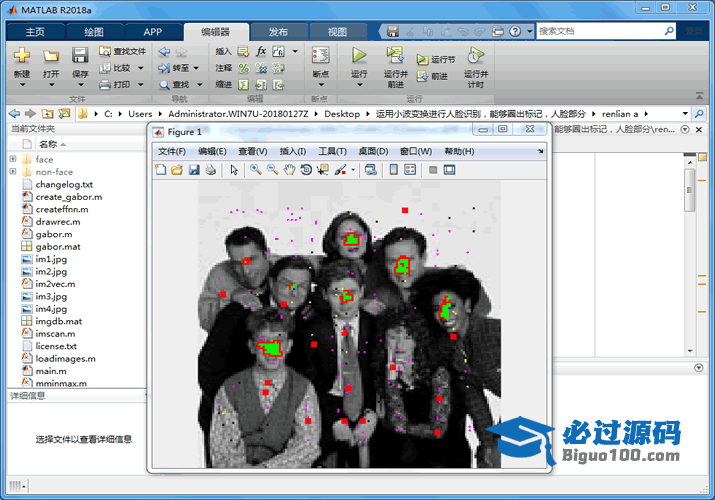Image resolution: width=715 pixels, height=500 pixels.
Task: Open the Brush tool color dropdown arrow
Action: click(352, 170)
